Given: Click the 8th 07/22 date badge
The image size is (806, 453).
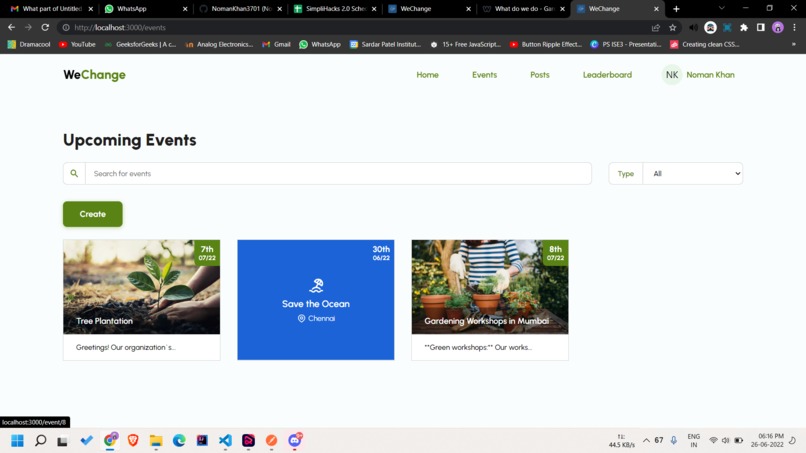Looking at the screenshot, I should 555,252.
